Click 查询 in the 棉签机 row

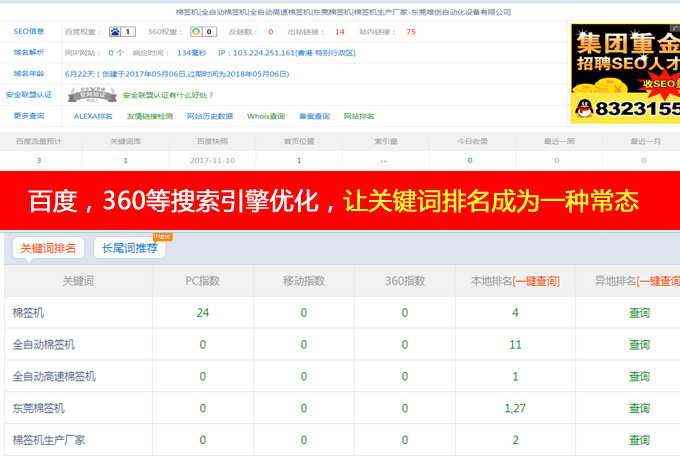point(640,313)
